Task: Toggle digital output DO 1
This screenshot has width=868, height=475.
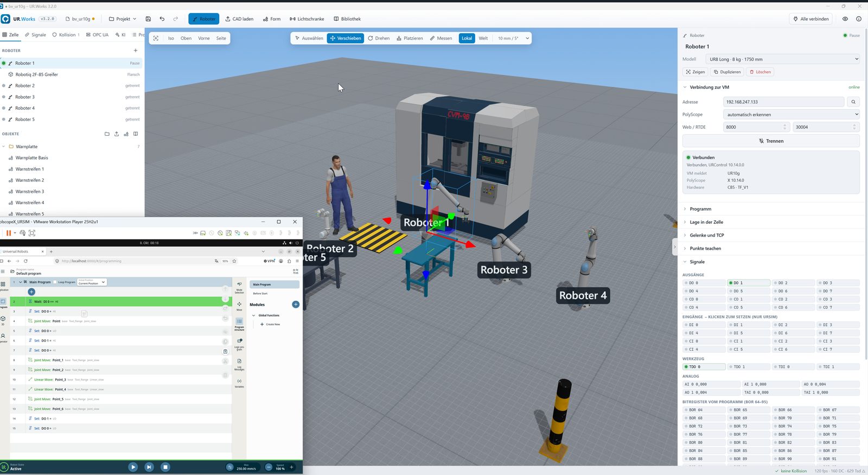Action: 749,283
